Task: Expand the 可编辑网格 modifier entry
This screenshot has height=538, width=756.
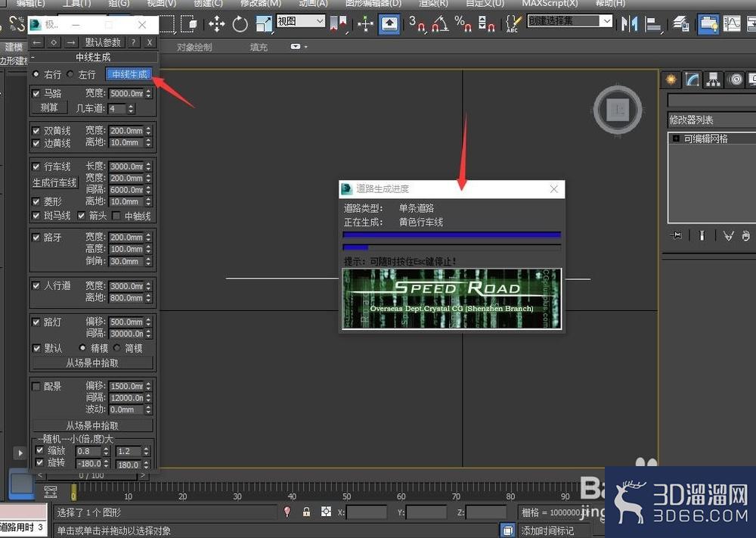Action: (676, 138)
